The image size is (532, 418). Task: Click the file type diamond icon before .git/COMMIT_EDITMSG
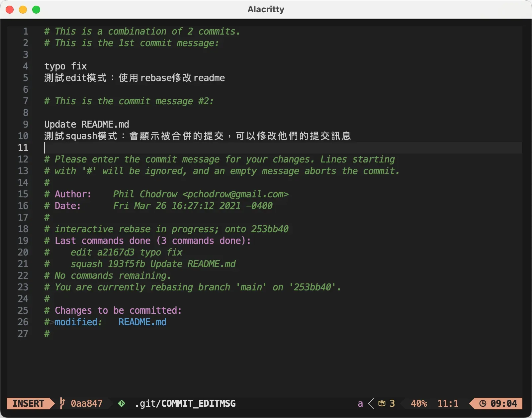pyautogui.click(x=122, y=403)
